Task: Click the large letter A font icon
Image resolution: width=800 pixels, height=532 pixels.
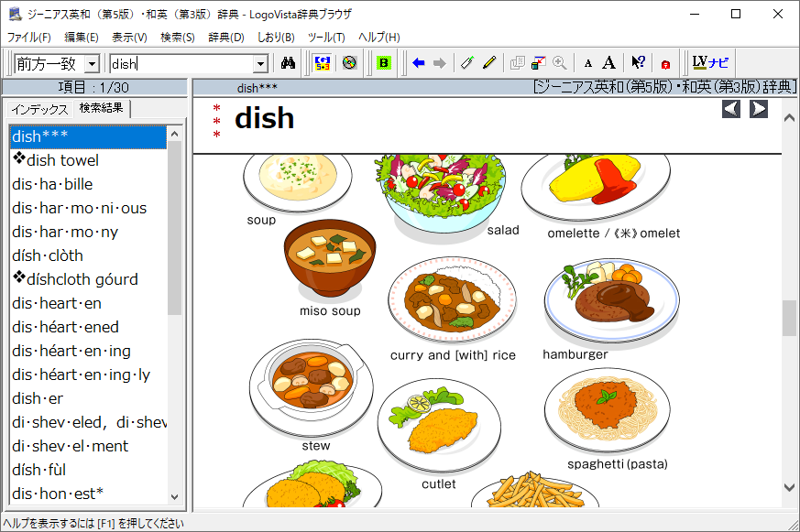Action: click(x=608, y=63)
